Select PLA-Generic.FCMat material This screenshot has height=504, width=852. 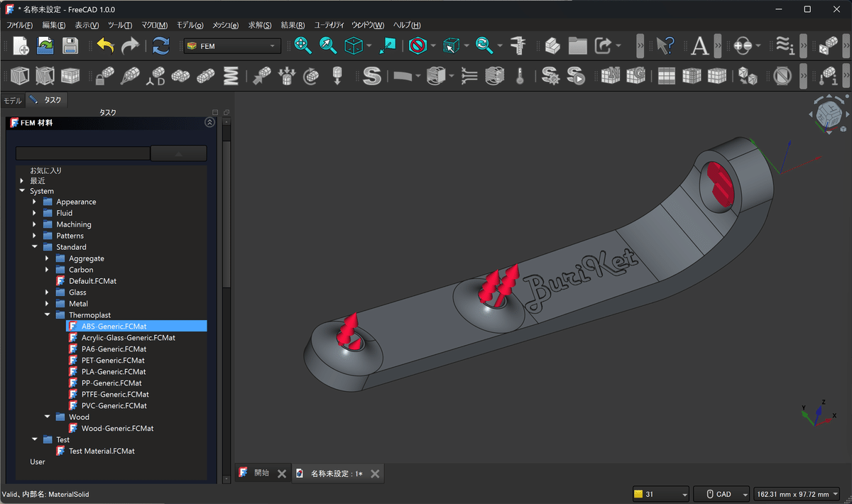[x=114, y=371]
